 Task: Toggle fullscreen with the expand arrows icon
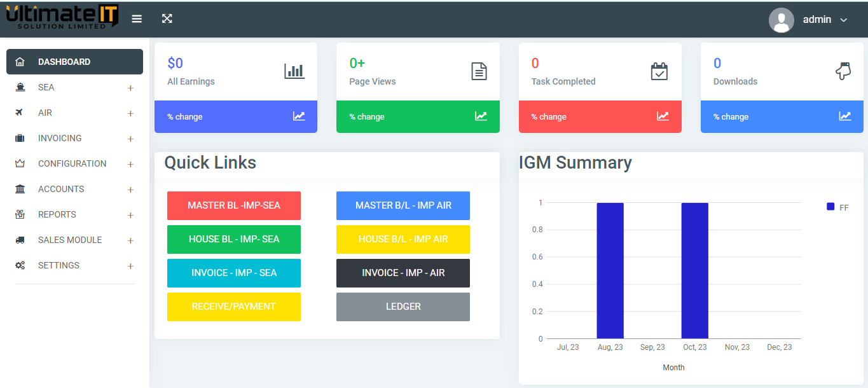[167, 18]
